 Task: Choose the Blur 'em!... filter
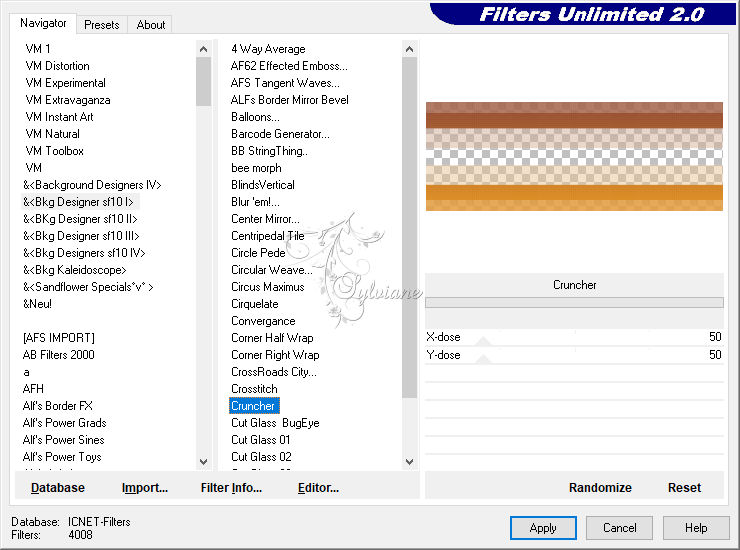click(x=255, y=202)
